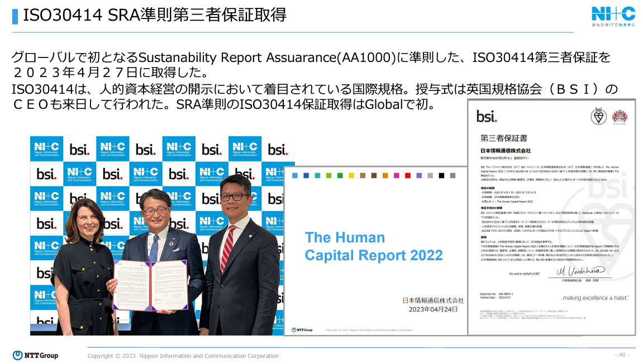Click the light blue square on the report cover
This screenshot has height=364, width=643.
pos(295,175)
